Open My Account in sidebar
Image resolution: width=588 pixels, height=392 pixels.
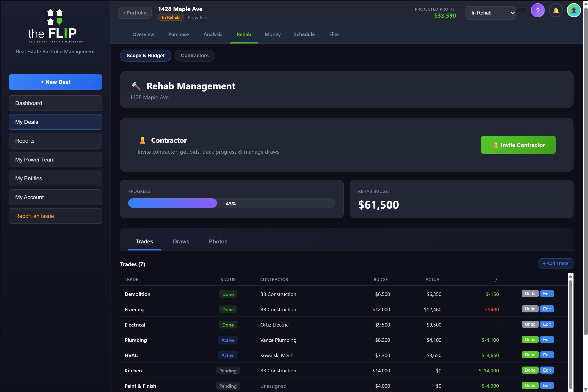[55, 197]
